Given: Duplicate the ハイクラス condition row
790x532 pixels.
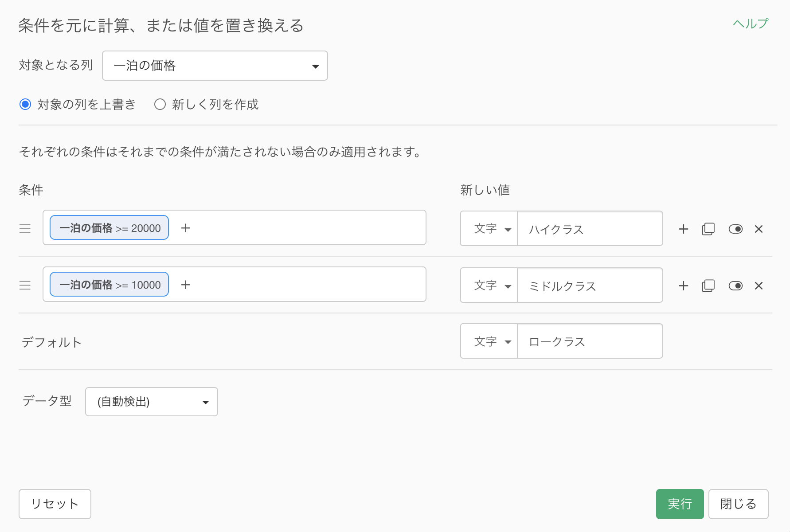Looking at the screenshot, I should tap(708, 229).
